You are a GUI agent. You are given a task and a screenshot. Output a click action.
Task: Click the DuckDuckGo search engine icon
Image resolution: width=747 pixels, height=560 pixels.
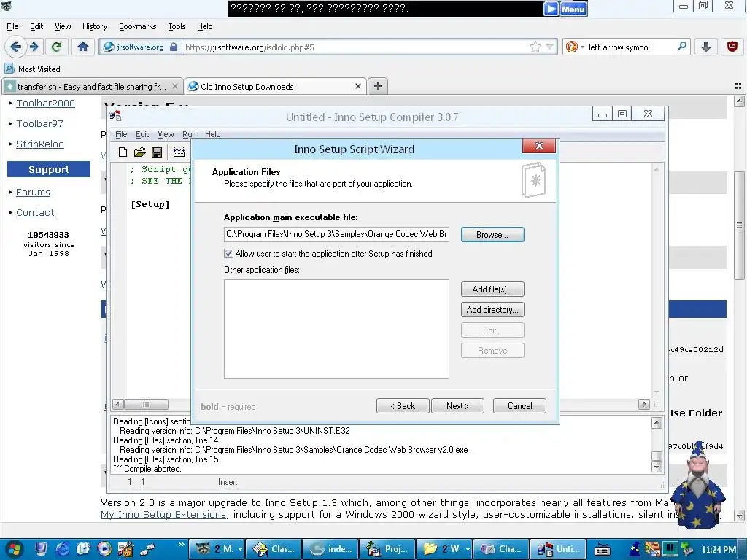point(571,47)
